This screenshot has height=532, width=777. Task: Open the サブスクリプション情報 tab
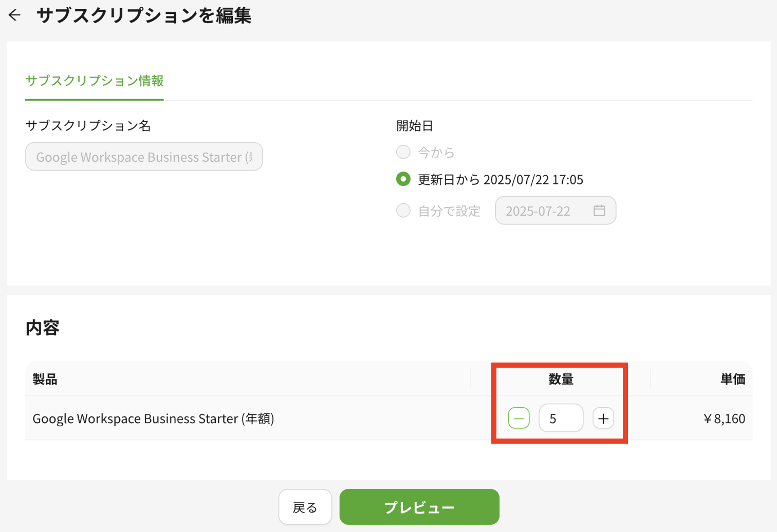pos(95,81)
